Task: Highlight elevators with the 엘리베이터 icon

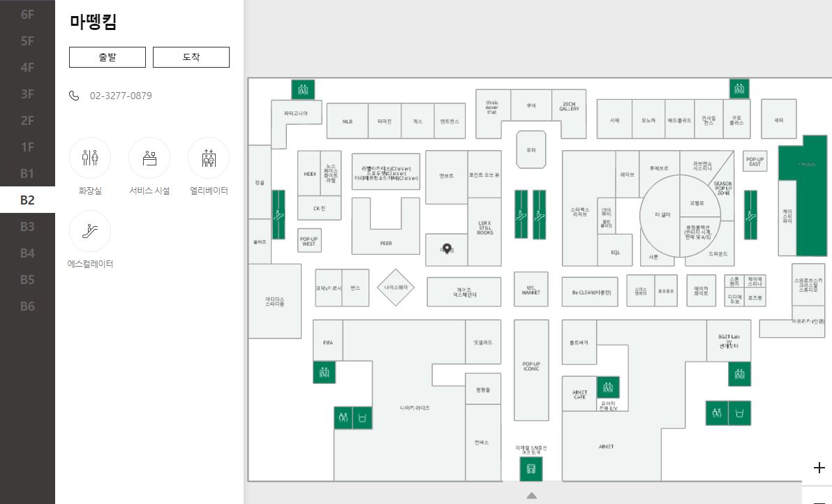Action: [x=209, y=158]
